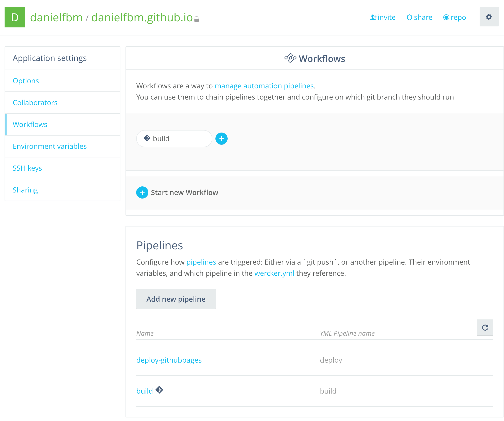
Task: Click the plus icon for Start new Workflow
Action: [x=142, y=192]
